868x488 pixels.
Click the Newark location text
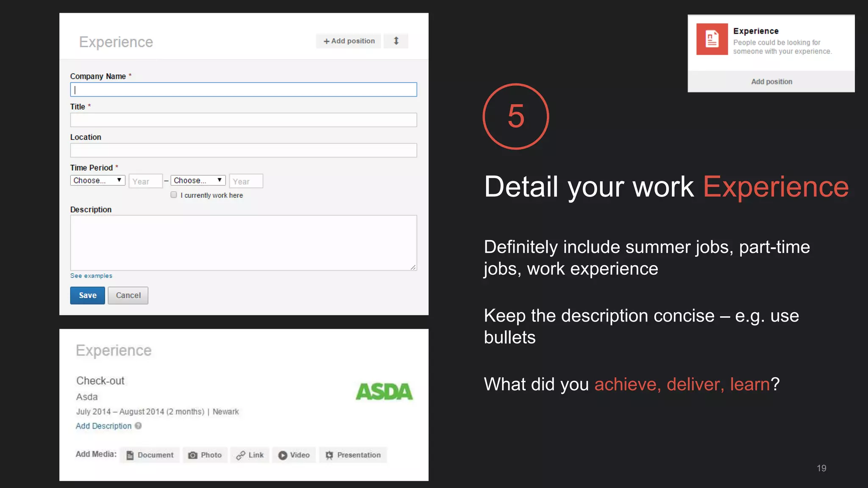(x=226, y=412)
